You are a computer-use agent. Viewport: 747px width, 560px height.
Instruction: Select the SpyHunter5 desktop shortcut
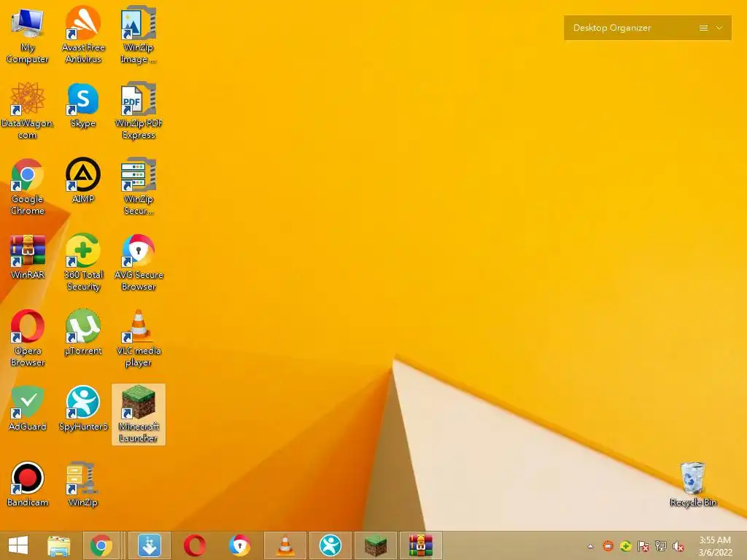coord(83,408)
